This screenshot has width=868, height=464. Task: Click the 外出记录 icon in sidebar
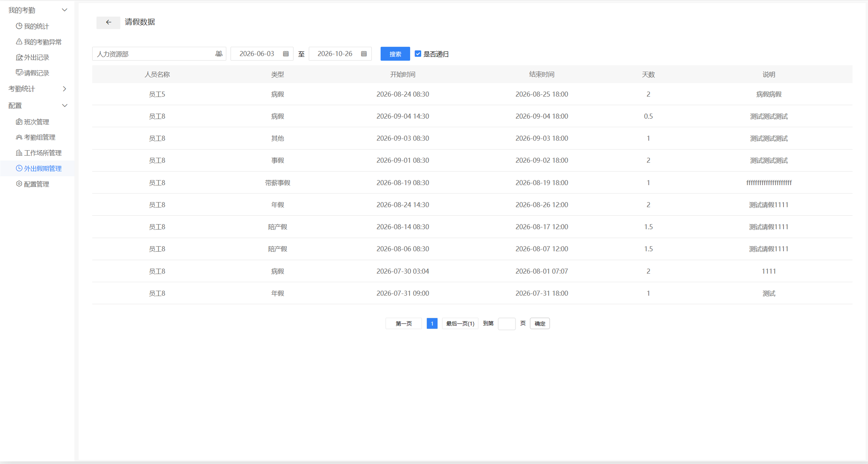(x=19, y=57)
